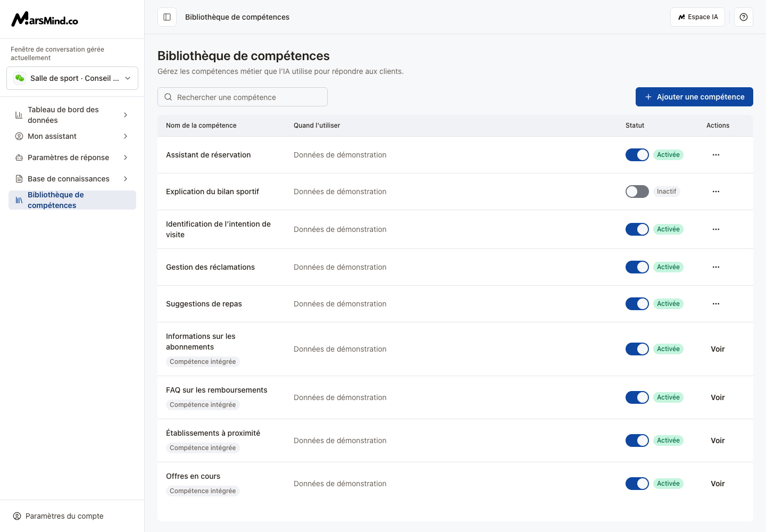
Task: Expand Tableau de bord des données chevron
Action: (x=126, y=115)
